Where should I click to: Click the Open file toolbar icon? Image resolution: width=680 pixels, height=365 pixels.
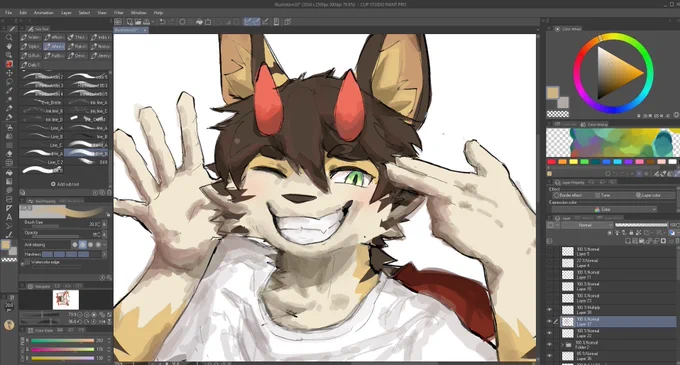click(x=138, y=22)
